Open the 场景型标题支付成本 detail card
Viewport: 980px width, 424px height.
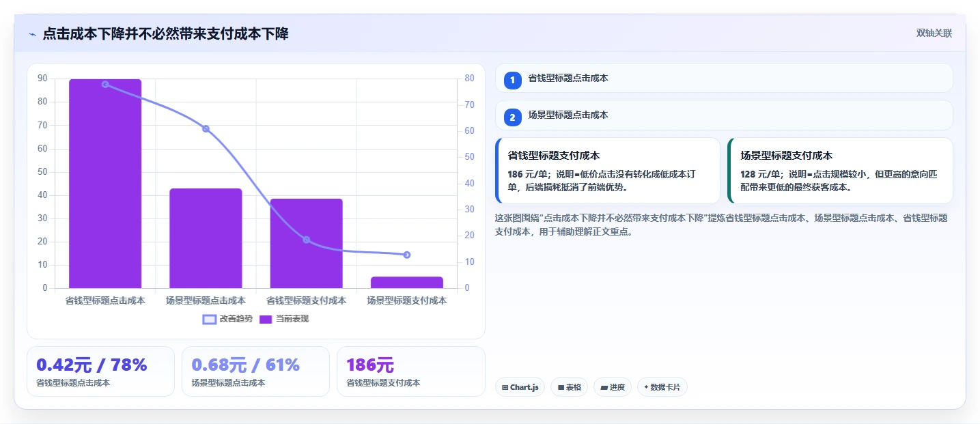(840, 171)
